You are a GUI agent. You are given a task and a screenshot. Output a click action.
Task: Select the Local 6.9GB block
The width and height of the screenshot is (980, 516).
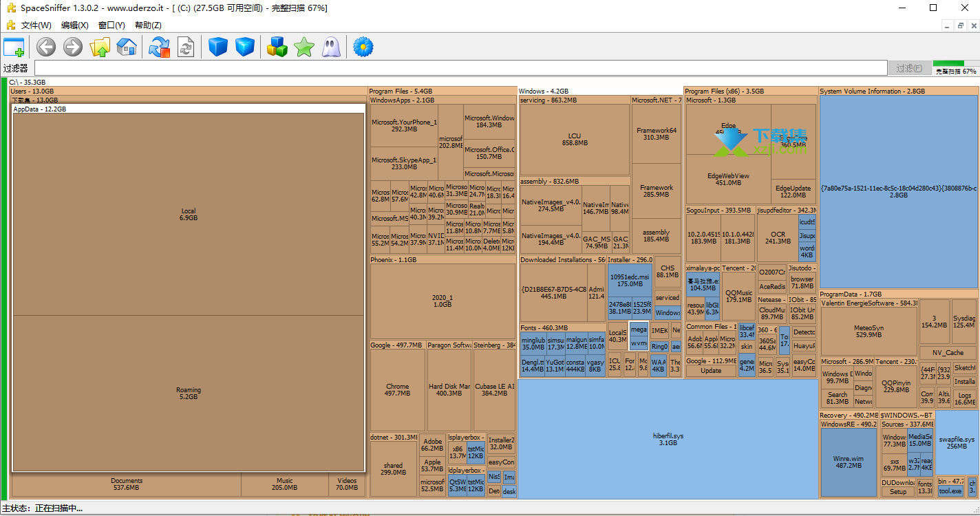[x=189, y=214]
